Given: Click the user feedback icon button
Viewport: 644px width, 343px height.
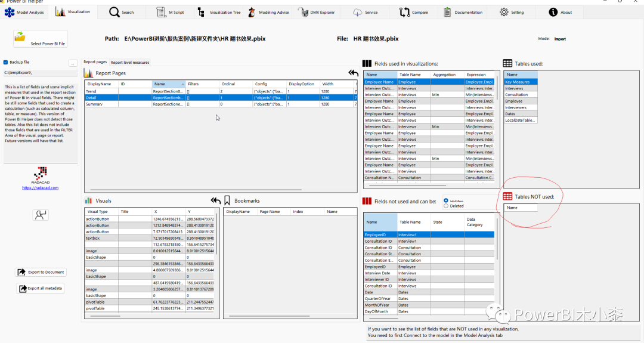Looking at the screenshot, I should pyautogui.click(x=41, y=215).
